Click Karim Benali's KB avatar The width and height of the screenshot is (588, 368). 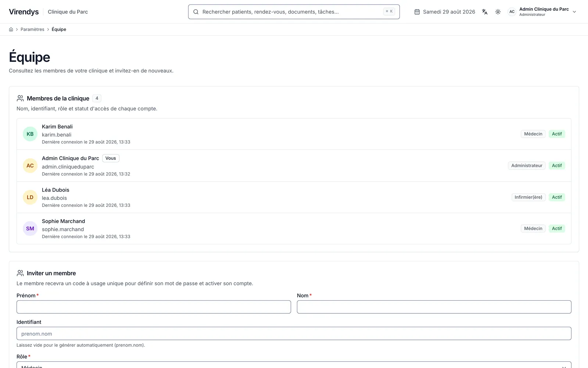pyautogui.click(x=30, y=134)
